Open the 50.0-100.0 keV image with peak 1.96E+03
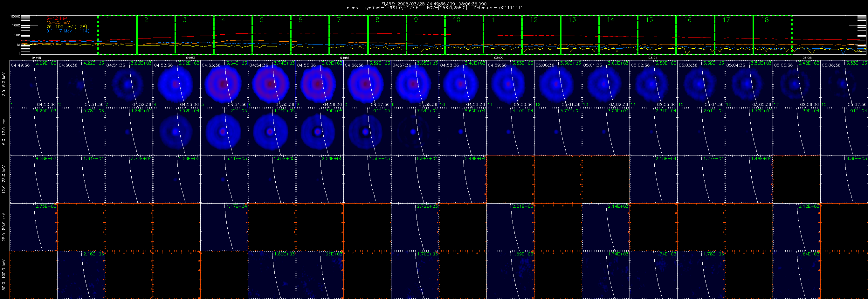This screenshot has width=868, height=299. point(320,275)
